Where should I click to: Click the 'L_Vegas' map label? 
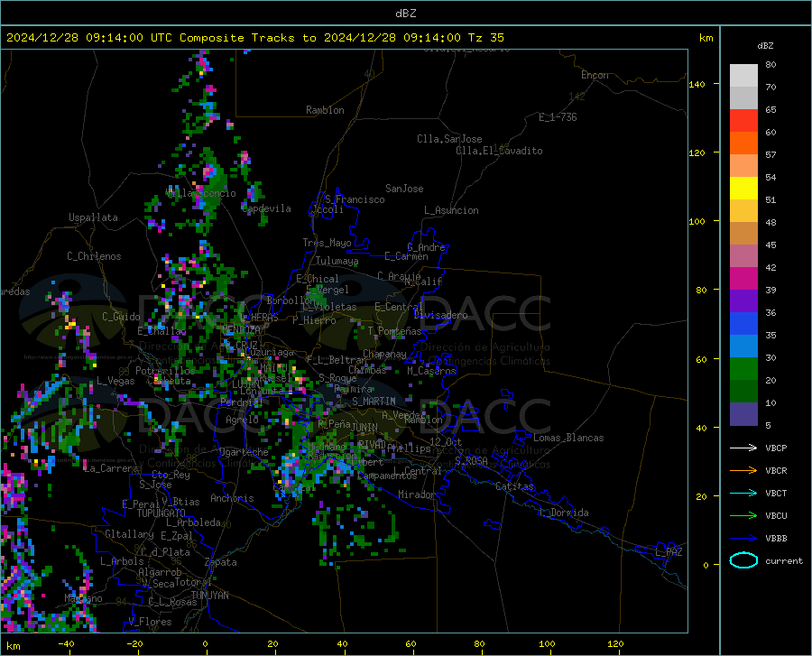115,381
